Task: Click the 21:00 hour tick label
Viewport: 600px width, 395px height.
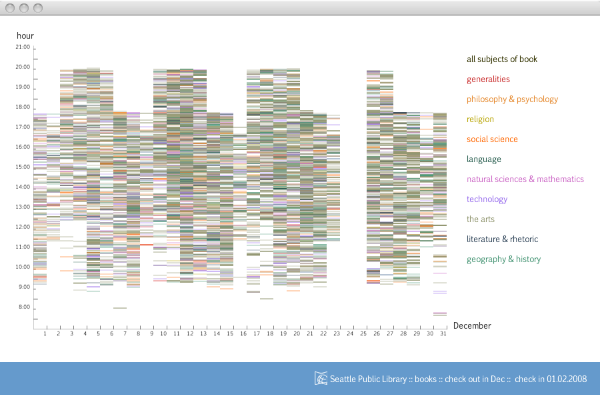Action: pos(23,47)
